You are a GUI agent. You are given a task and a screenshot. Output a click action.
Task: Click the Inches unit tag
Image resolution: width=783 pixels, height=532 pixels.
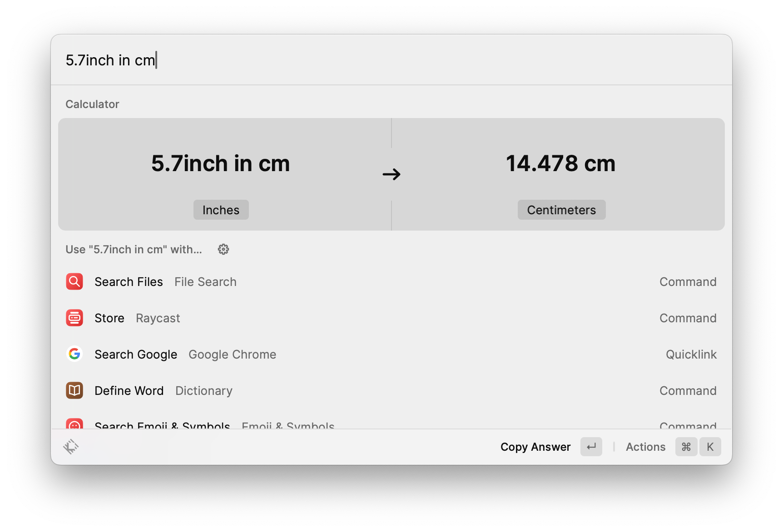[221, 210]
